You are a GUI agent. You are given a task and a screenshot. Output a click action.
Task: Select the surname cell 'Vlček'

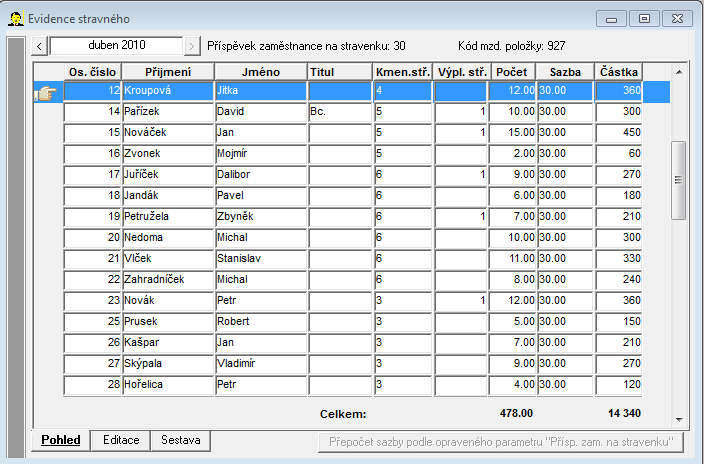(x=168, y=259)
